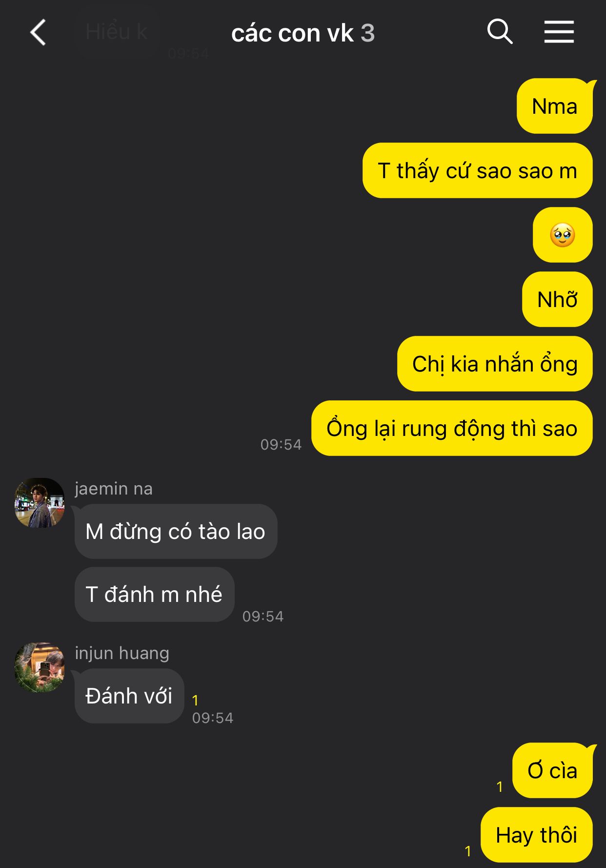This screenshot has height=868, width=606.
Task: Select the "Hay thôi" message bubble
Action: coord(537,835)
